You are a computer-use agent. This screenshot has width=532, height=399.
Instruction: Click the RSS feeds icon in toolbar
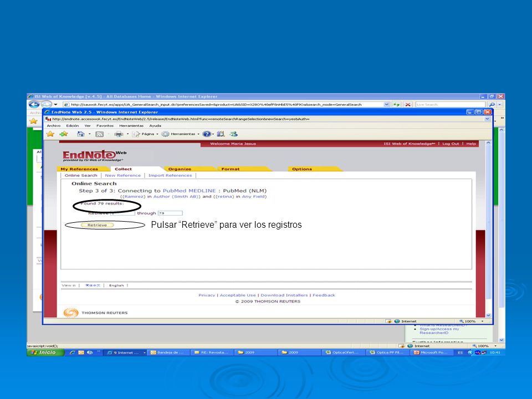(x=99, y=134)
